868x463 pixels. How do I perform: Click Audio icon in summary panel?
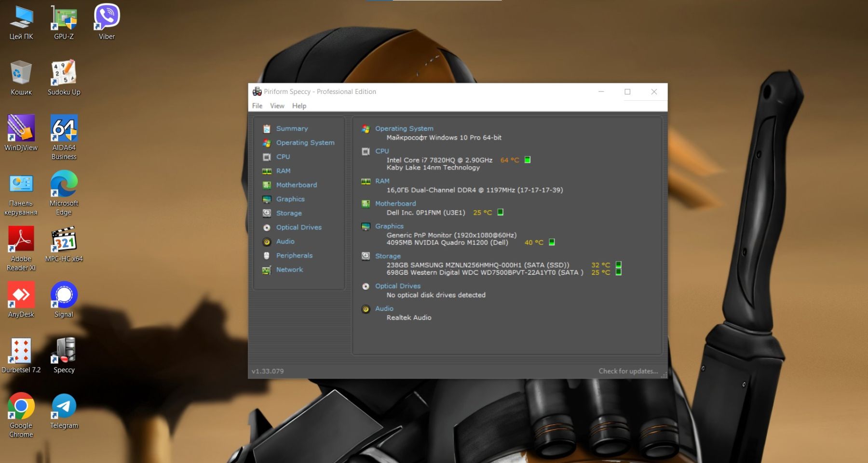tap(366, 309)
